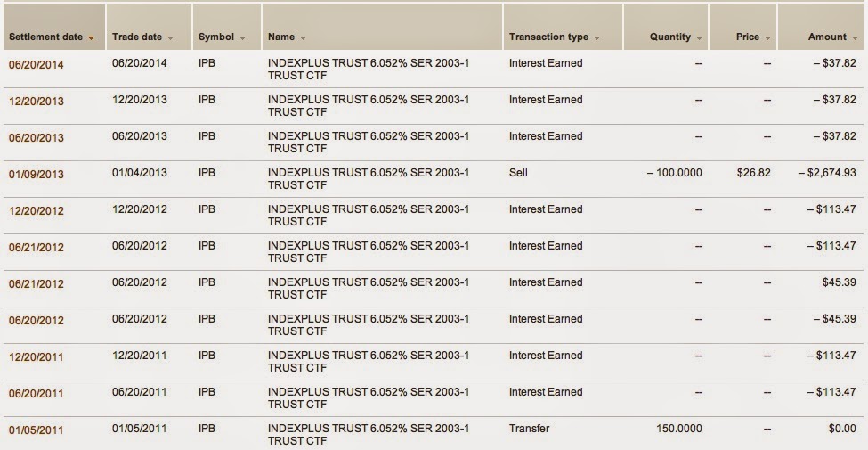
Task: Click Transaction type sort arrow
Action: point(596,38)
